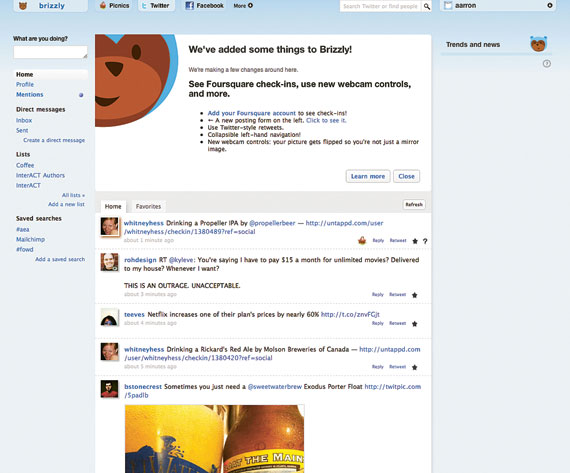Viewport: 570px width, 473px height.
Task: Open the Picnics tab icon
Action: tap(103, 5)
